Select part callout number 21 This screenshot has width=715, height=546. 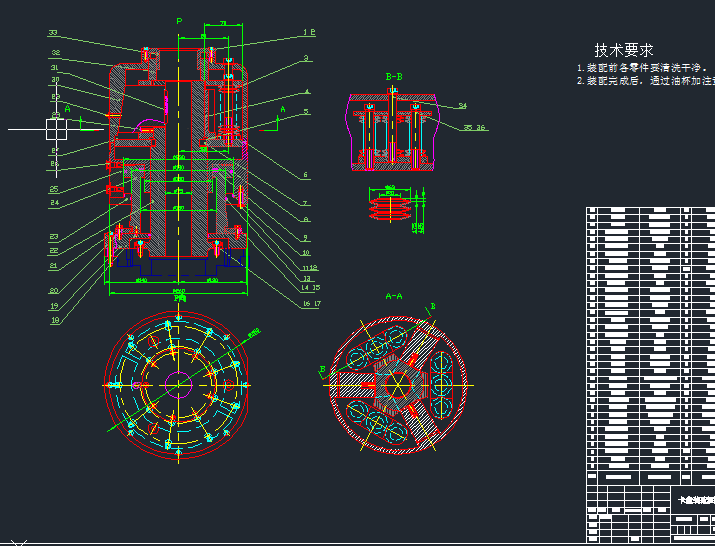point(53,266)
